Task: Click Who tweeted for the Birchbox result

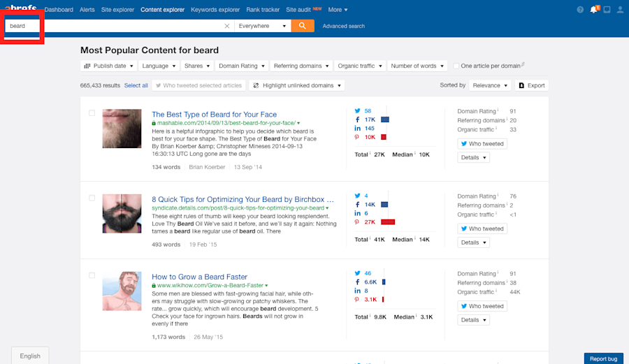Action: pyautogui.click(x=482, y=228)
